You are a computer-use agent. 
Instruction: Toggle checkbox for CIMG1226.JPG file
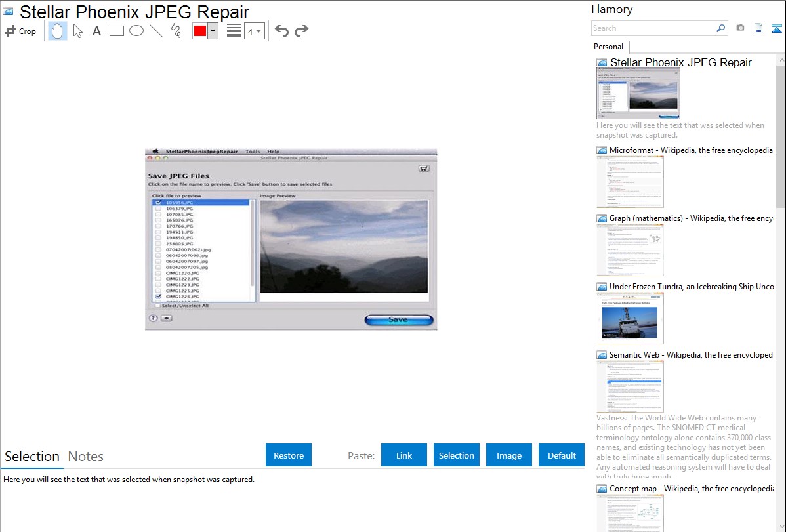[158, 297]
